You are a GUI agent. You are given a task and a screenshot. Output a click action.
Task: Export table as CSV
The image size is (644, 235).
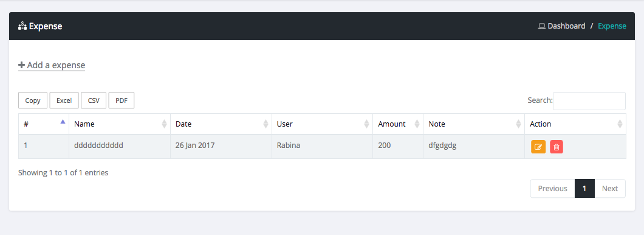click(x=94, y=100)
